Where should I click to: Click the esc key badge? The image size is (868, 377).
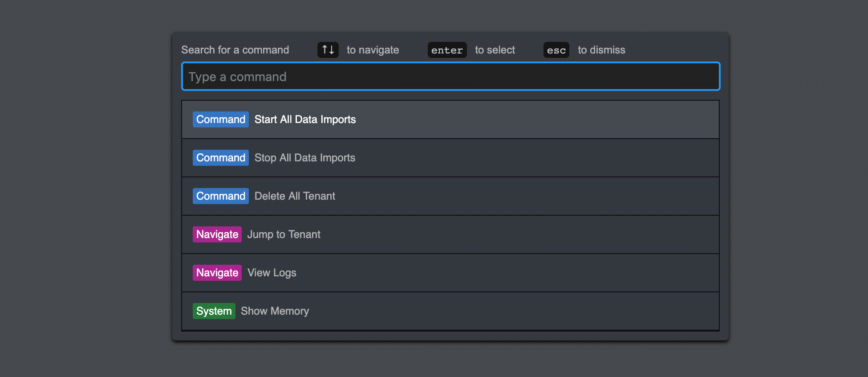point(556,50)
